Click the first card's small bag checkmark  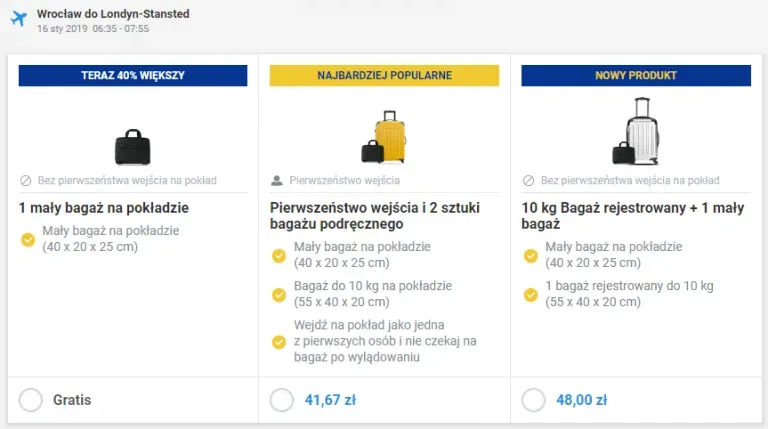(x=28, y=239)
